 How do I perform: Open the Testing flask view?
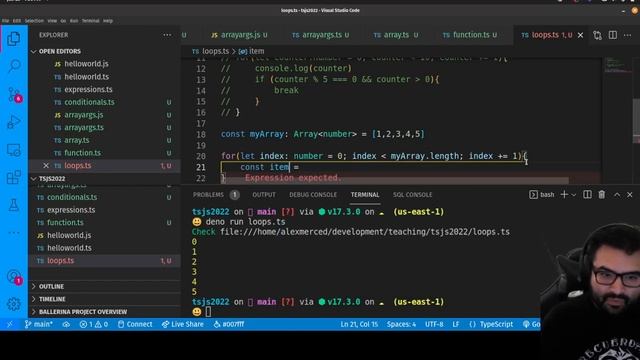pyautogui.click(x=14, y=205)
